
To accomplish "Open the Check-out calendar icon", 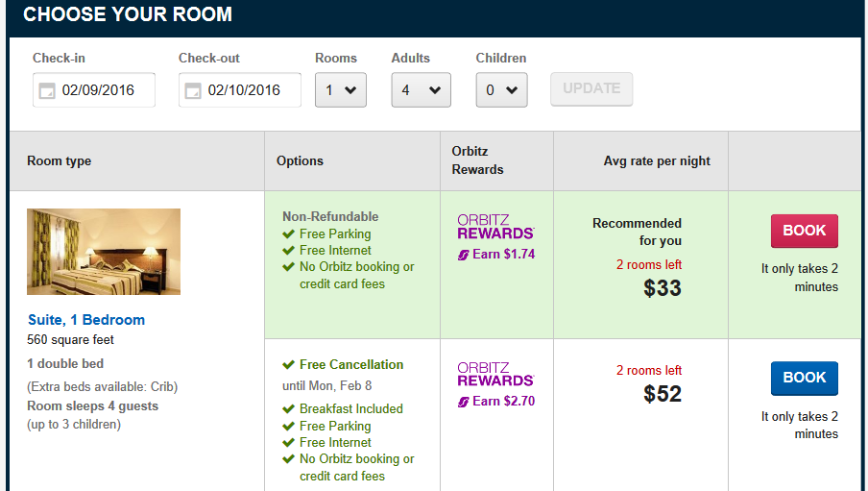I will click(x=193, y=90).
